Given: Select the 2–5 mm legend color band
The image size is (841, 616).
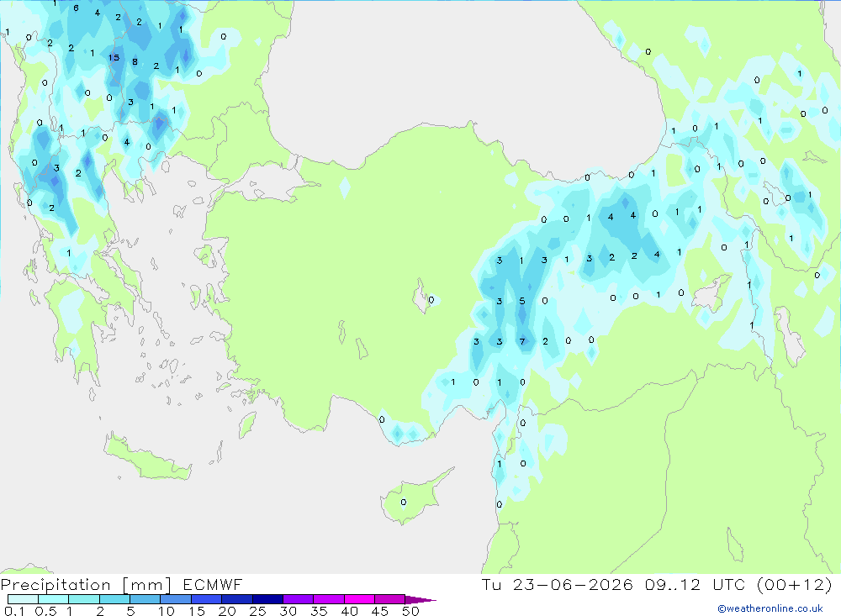Looking at the screenshot, I should [114, 599].
